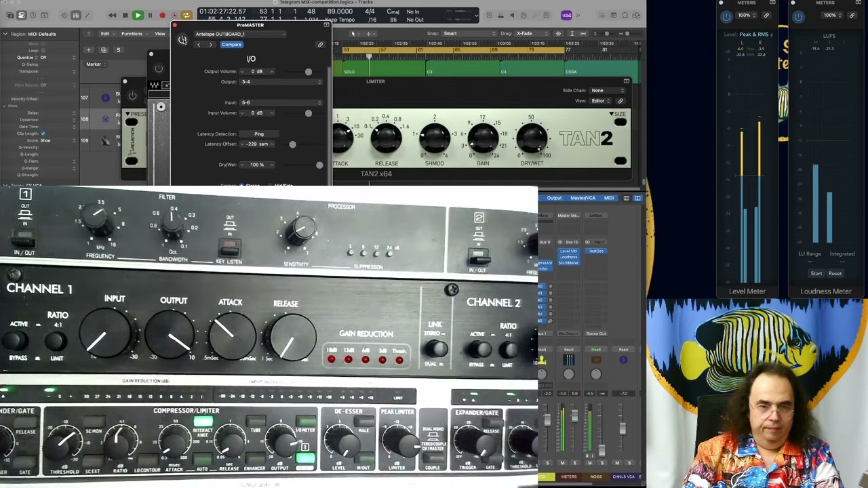Image resolution: width=868 pixels, height=488 pixels.
Task: Click the Rewind transport button
Action: tap(113, 15)
